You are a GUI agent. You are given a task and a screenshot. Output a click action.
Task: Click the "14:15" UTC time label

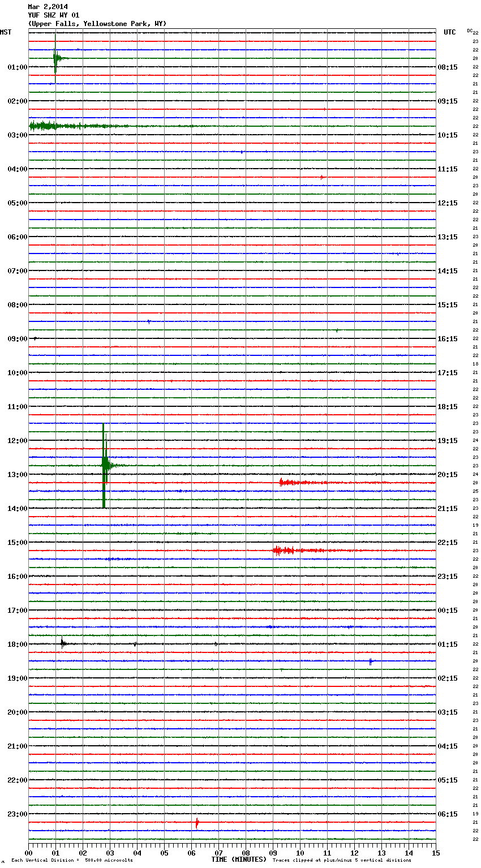(448, 271)
